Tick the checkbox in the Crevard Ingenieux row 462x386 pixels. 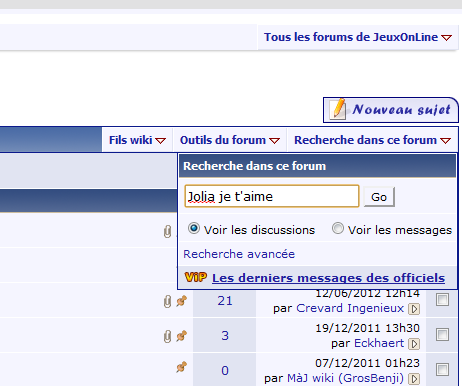pyautogui.click(x=442, y=300)
